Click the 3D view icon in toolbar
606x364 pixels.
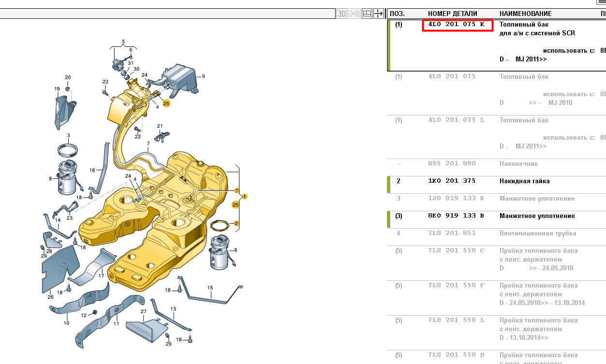[342, 14]
